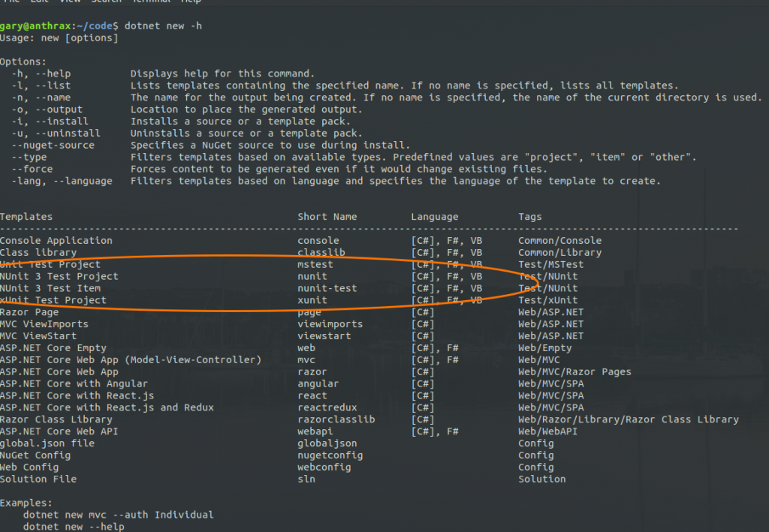Click the 'Test/MSTest' tag
769x532 pixels.
tap(551, 265)
